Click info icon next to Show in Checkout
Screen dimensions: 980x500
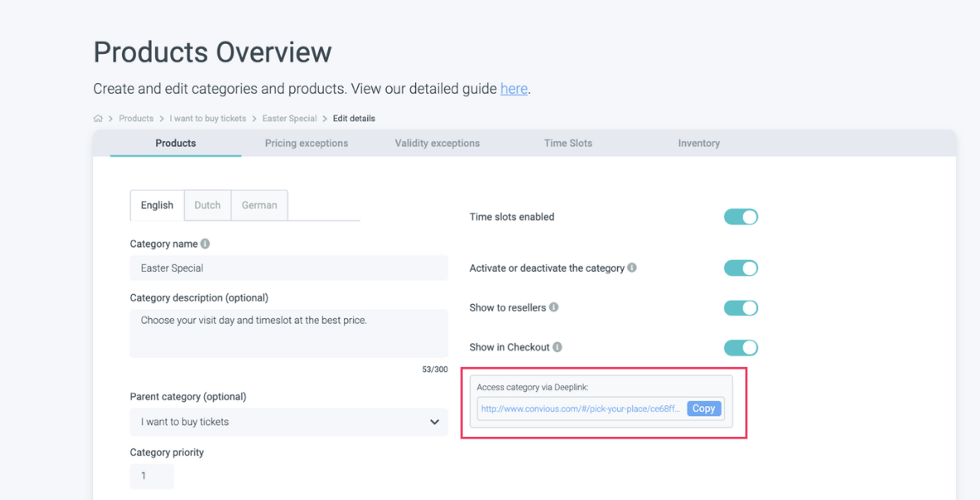(557, 347)
